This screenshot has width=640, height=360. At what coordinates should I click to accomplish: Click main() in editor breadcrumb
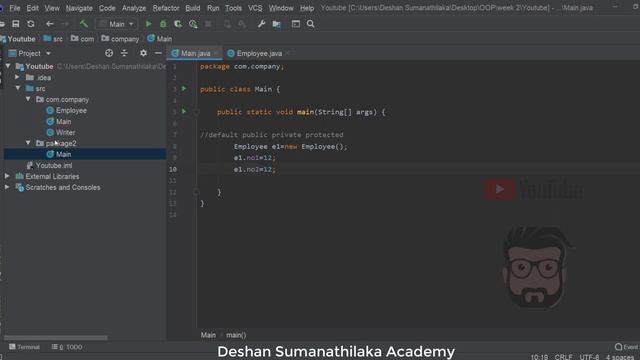[x=236, y=335]
